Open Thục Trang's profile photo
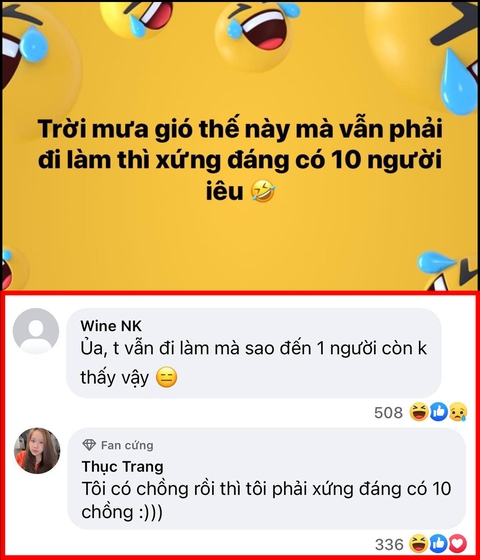 coord(37,450)
